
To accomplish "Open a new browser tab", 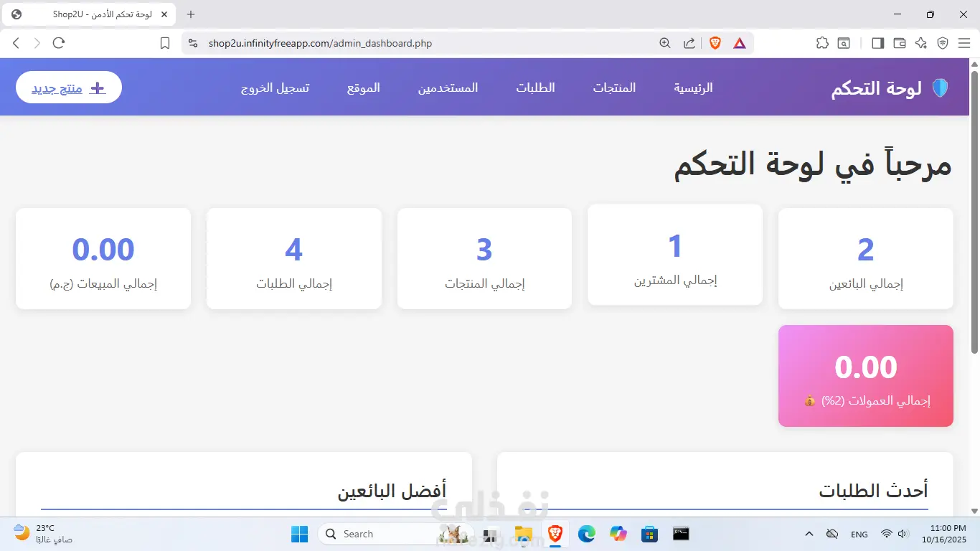I will pyautogui.click(x=191, y=14).
